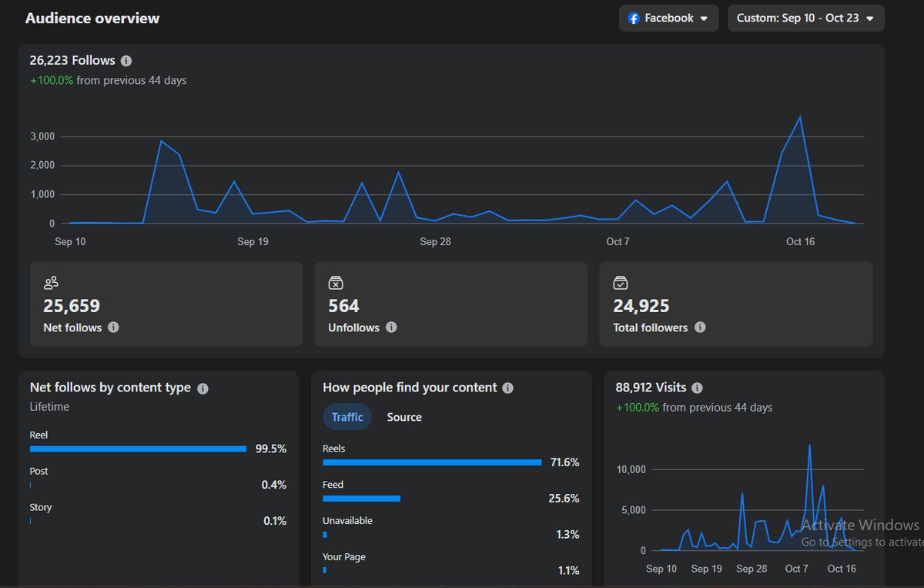The height and width of the screenshot is (588, 924).
Task: Click the Post label in content type list
Action: tap(38, 471)
